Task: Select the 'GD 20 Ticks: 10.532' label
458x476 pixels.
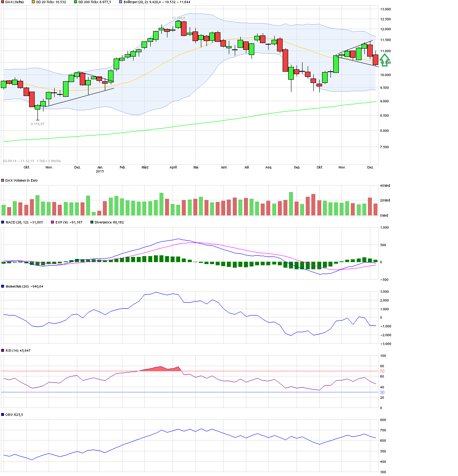Action: [x=51, y=2]
